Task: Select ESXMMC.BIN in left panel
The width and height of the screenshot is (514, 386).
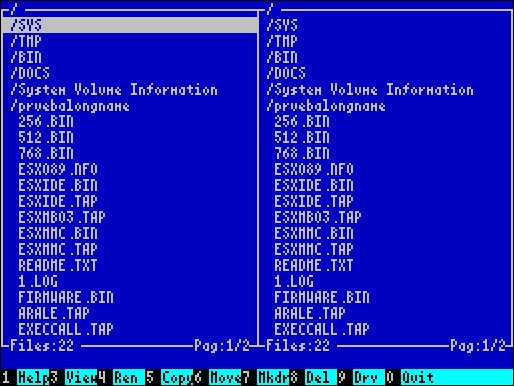Action: [58, 233]
